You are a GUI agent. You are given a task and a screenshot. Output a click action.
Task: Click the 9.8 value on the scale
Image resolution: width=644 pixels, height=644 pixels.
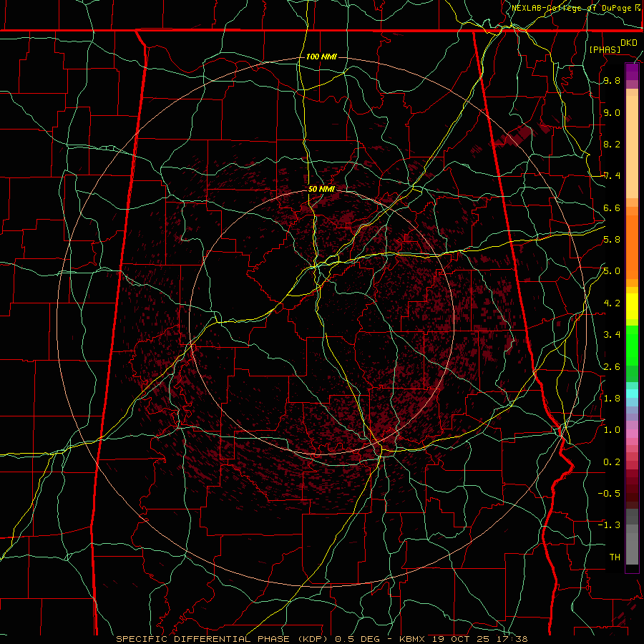coord(612,81)
